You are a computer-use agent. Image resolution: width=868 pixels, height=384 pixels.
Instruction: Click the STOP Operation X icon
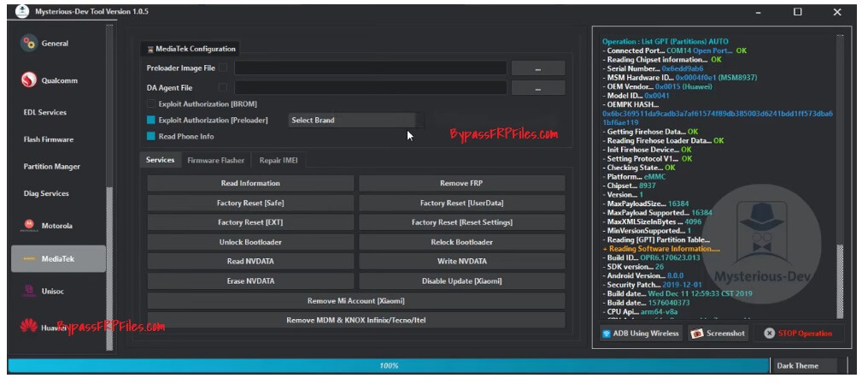click(x=769, y=334)
